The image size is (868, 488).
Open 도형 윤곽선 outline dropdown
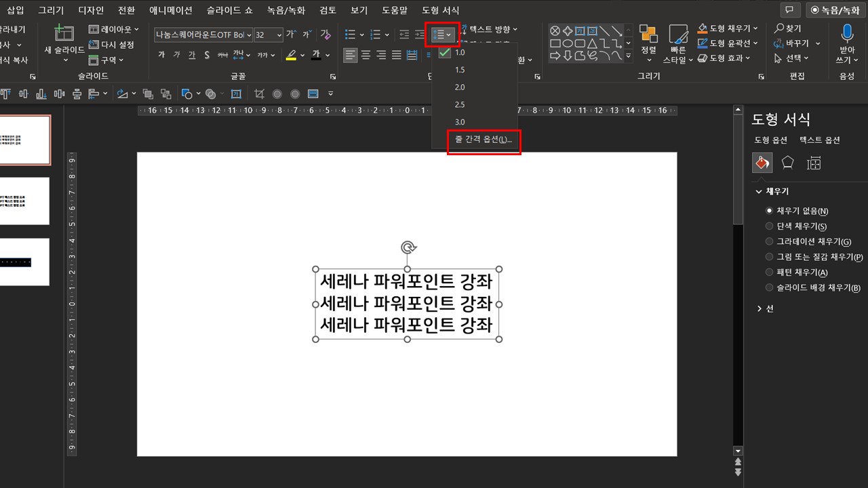(x=728, y=43)
